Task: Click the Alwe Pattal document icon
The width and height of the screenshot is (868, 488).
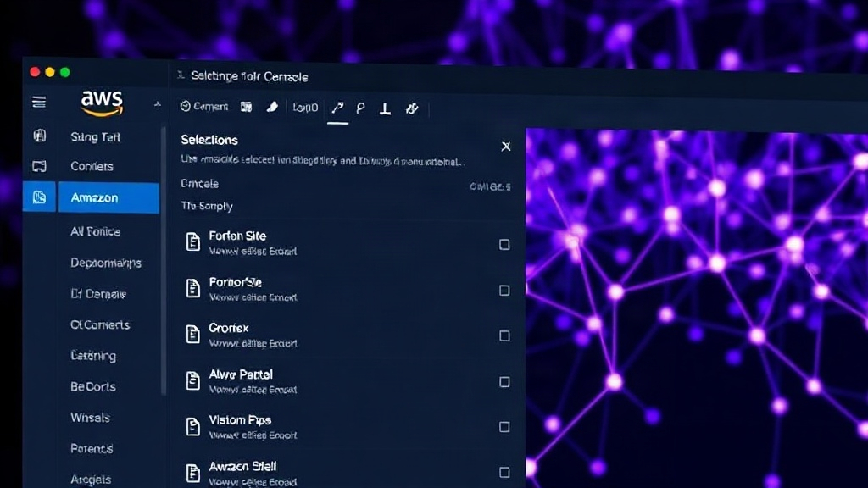Action: pos(192,380)
